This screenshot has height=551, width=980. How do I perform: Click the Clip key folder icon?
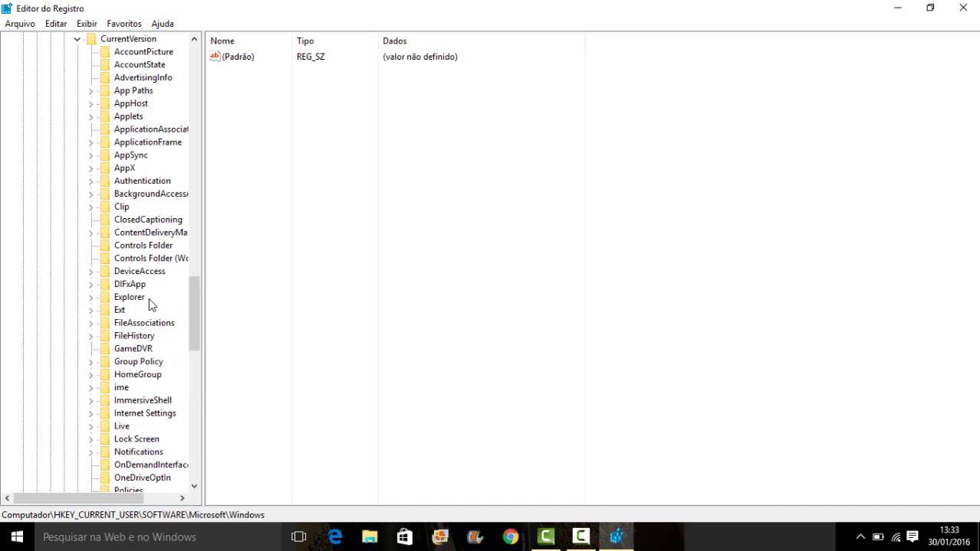coord(105,207)
